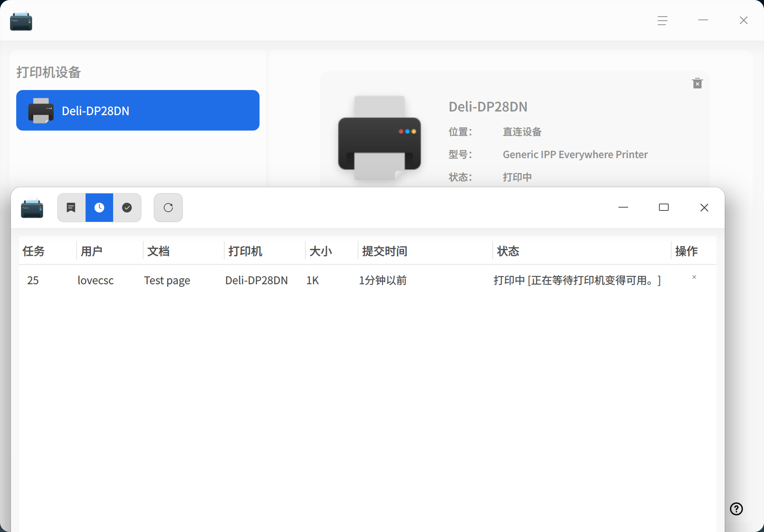Close the print job manager window
Viewport: 764px width, 532px height.
[x=704, y=208]
